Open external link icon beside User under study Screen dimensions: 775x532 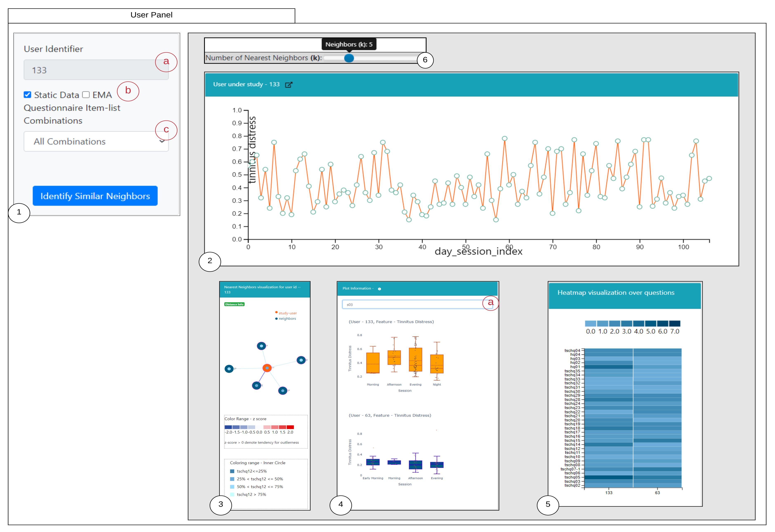click(x=288, y=85)
